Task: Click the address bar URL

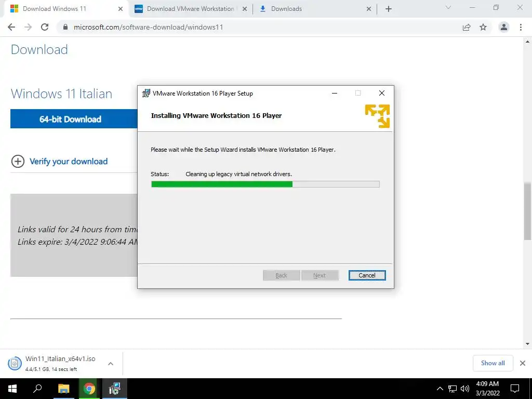Action: pos(148,27)
